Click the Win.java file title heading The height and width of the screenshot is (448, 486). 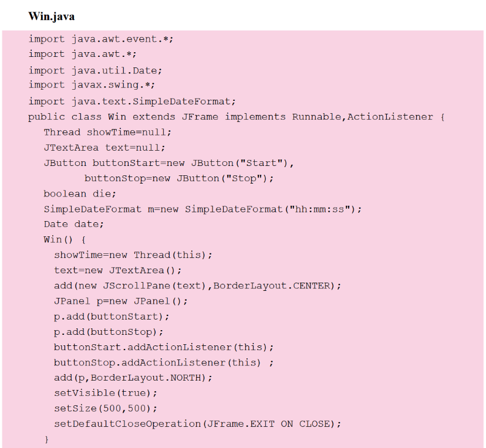pyautogui.click(x=51, y=16)
